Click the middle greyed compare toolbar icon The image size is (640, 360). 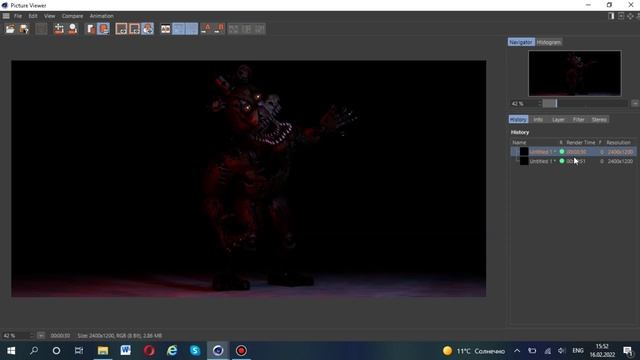pos(247,29)
